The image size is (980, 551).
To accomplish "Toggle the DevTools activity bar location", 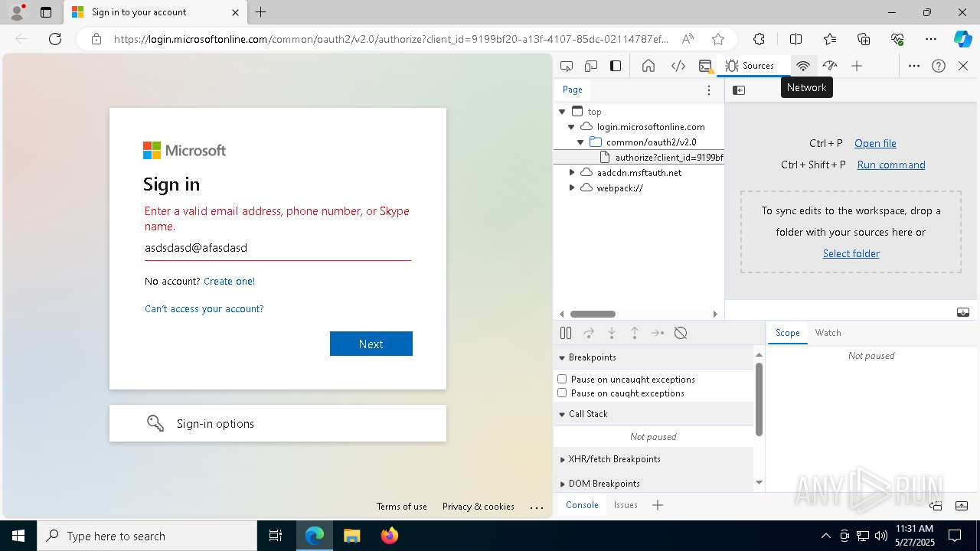I will point(616,66).
